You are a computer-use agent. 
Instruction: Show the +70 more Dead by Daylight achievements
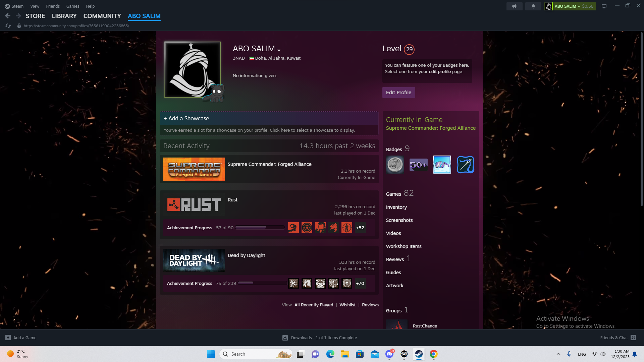360,283
